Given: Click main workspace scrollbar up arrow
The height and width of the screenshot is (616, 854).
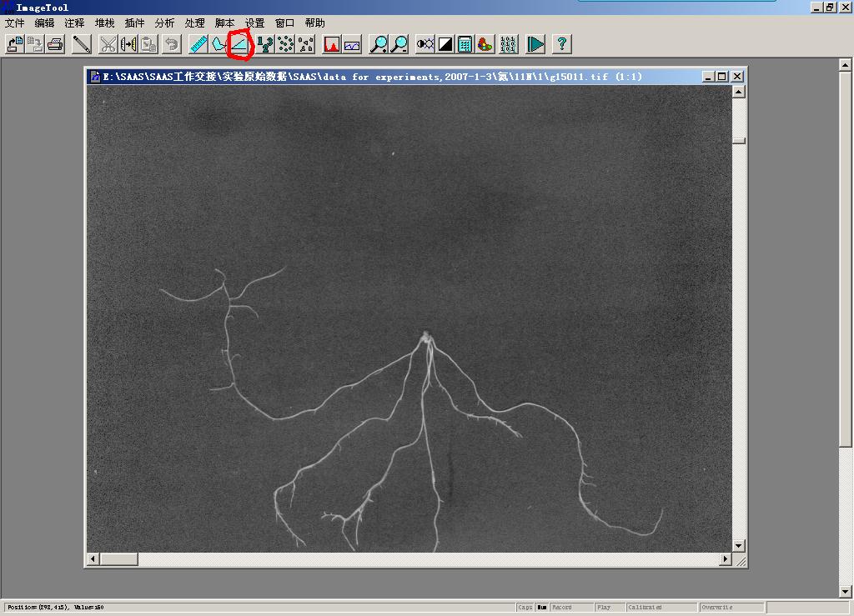Looking at the screenshot, I should point(846,65).
